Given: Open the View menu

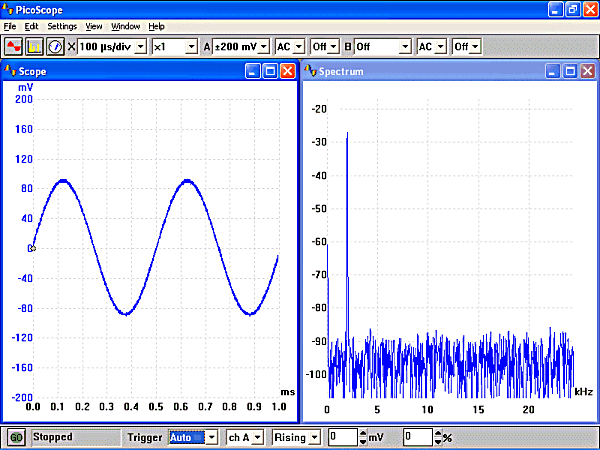Looking at the screenshot, I should [x=94, y=26].
